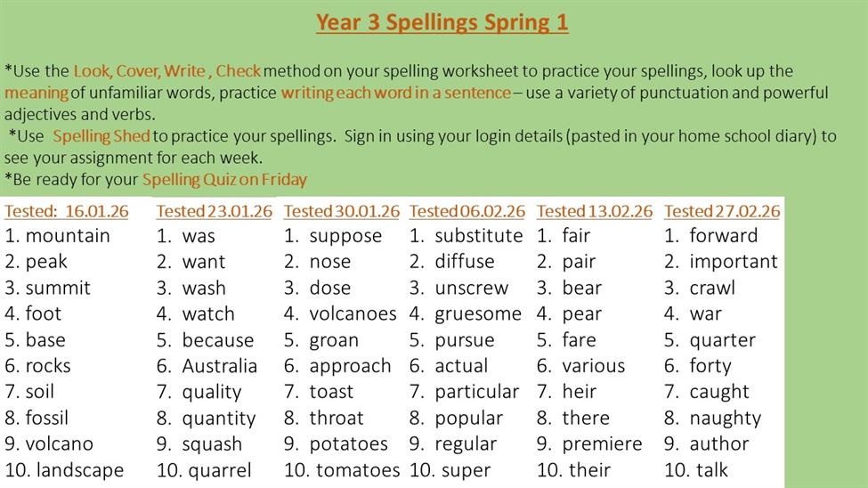Viewport: 868px width, 488px height.
Task: Select the Tested 13.02.26 column heading
Action: point(595,211)
